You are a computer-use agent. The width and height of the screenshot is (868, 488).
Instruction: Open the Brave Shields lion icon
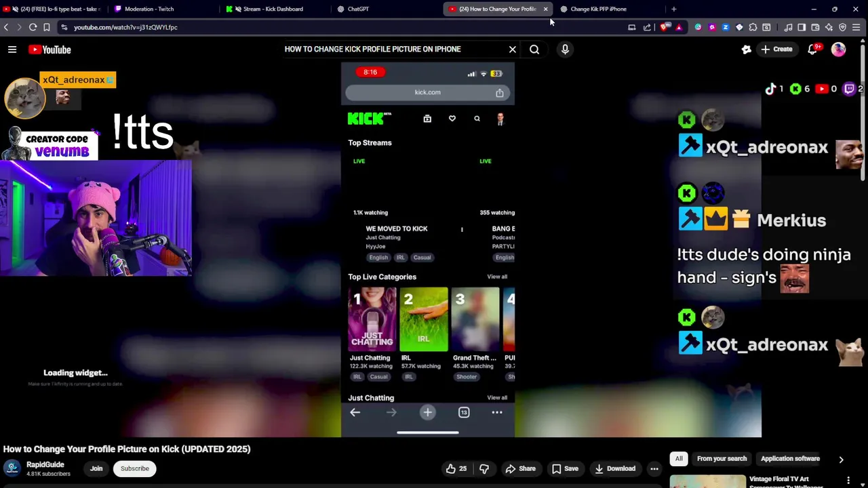click(664, 27)
